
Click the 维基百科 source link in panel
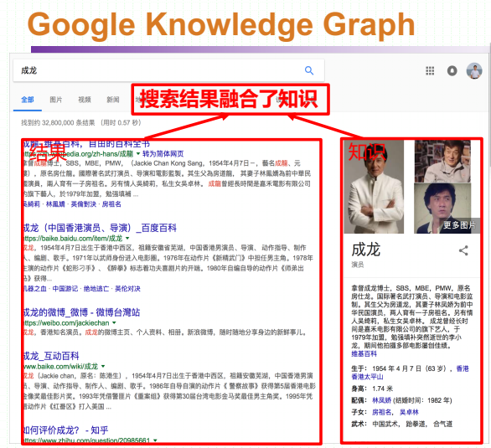[364, 354]
